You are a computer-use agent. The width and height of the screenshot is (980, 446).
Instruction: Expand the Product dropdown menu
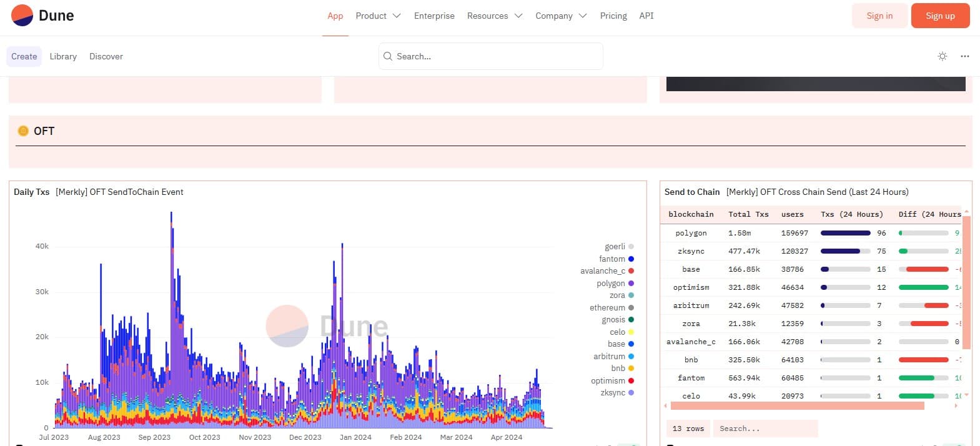378,16
